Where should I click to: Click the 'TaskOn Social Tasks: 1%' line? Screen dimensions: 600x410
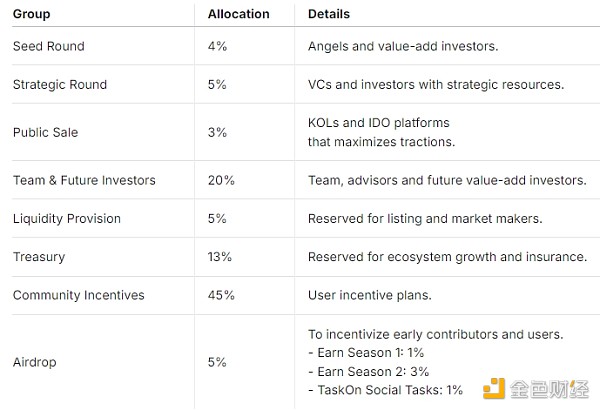(x=386, y=389)
